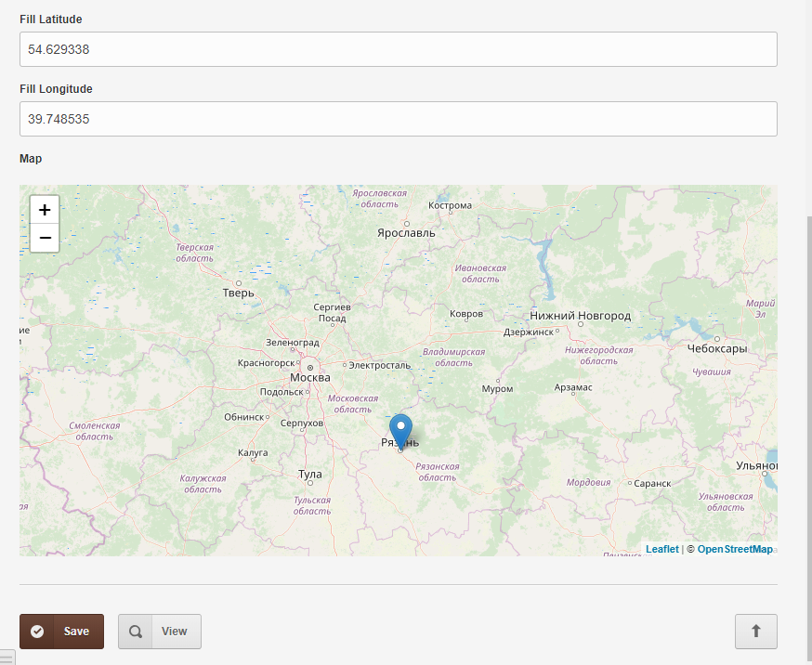Viewport: 812px width, 665px height.
Task: Click Тверь city label on the map
Action: pos(238,293)
